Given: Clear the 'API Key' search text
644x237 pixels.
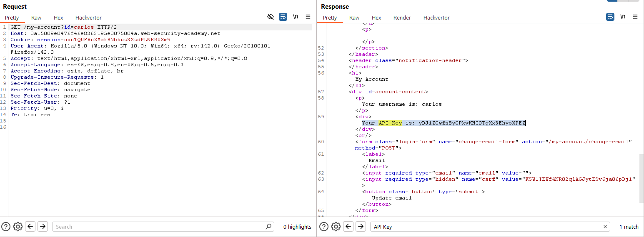Looking at the screenshot, I should tap(605, 227).
